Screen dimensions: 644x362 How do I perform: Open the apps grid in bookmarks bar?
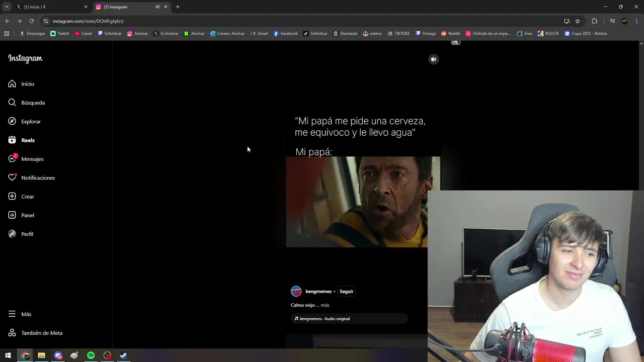pos(7,34)
